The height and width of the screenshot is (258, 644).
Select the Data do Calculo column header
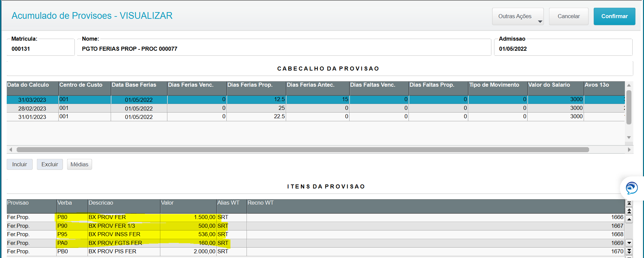point(33,88)
